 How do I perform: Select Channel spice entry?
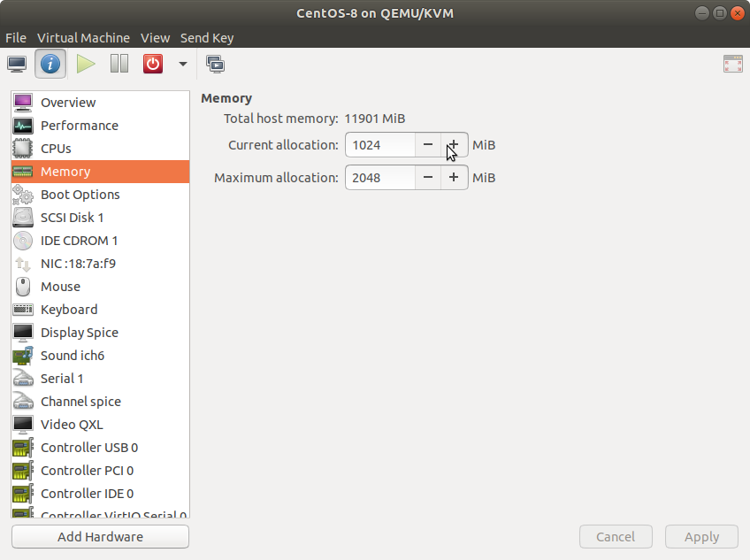[x=101, y=401]
